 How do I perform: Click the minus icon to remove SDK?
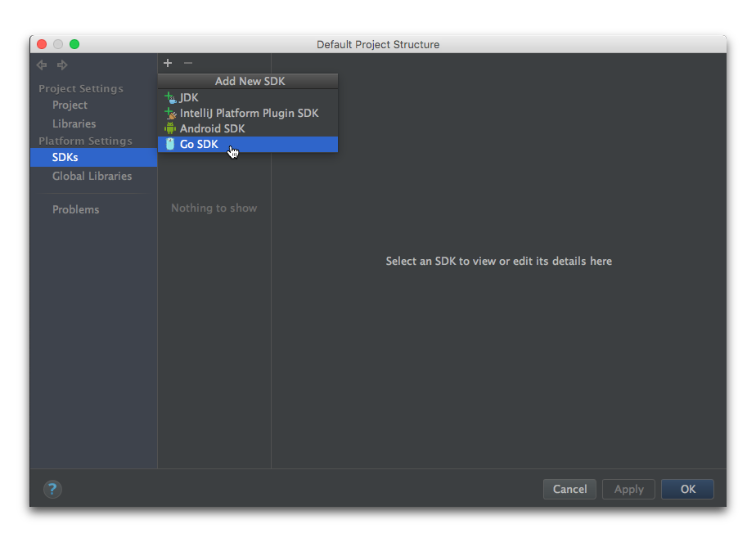tap(188, 63)
